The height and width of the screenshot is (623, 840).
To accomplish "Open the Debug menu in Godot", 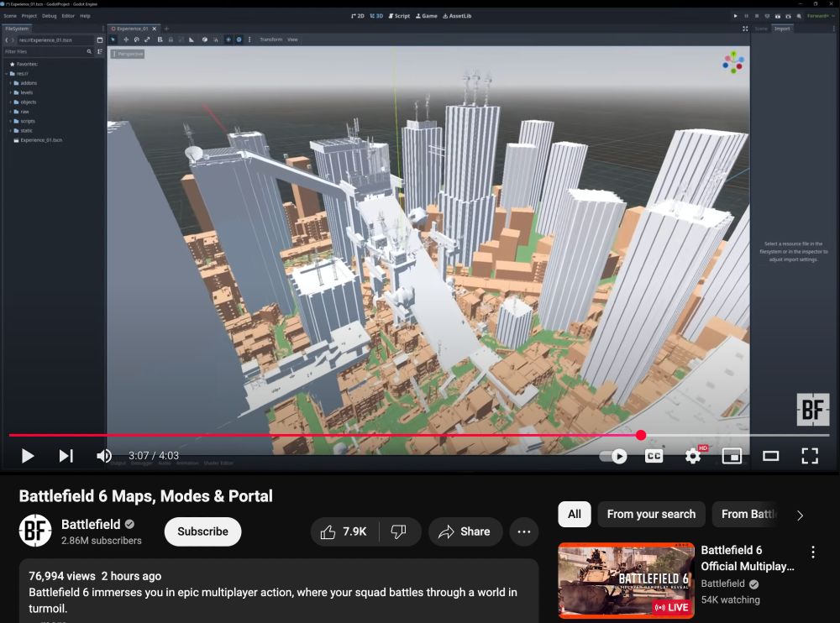I will coord(50,16).
